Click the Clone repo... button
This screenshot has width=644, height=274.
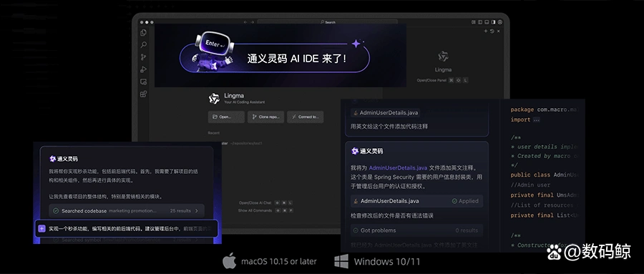point(265,117)
